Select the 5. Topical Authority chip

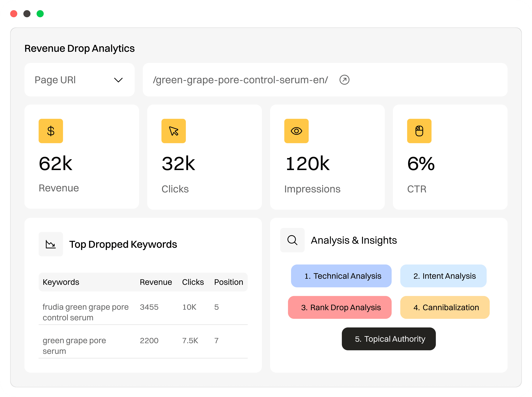(389, 339)
